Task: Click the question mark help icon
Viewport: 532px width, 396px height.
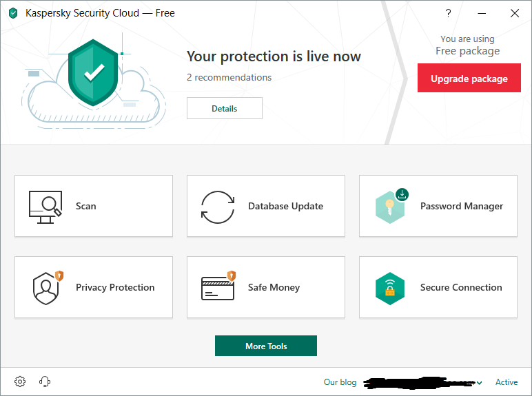Action: pos(449,13)
